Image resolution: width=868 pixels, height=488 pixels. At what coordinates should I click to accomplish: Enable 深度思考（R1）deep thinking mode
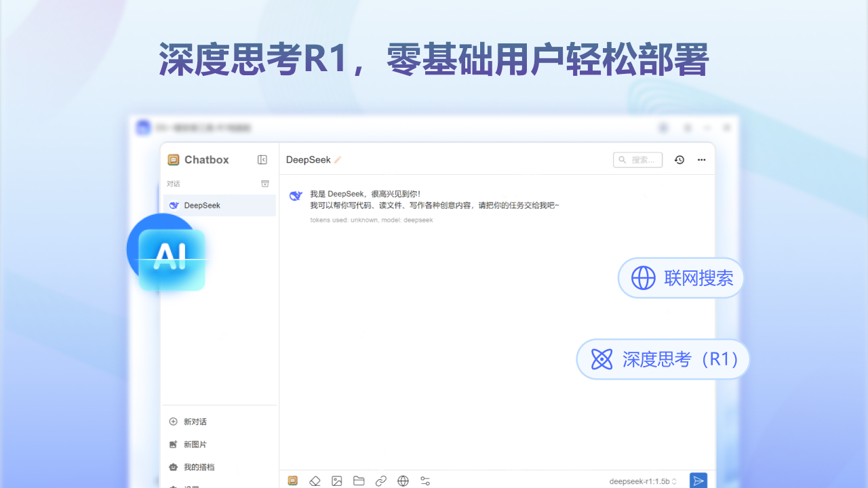click(x=662, y=359)
